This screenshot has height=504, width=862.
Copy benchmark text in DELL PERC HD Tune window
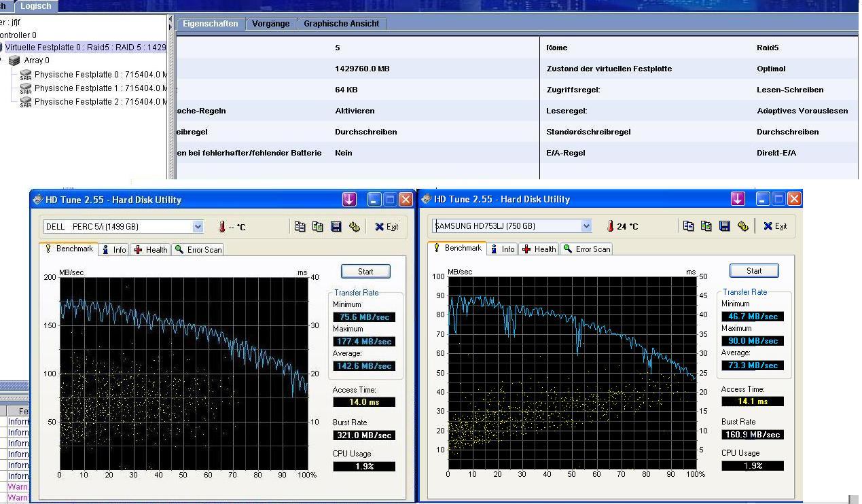coord(300,227)
